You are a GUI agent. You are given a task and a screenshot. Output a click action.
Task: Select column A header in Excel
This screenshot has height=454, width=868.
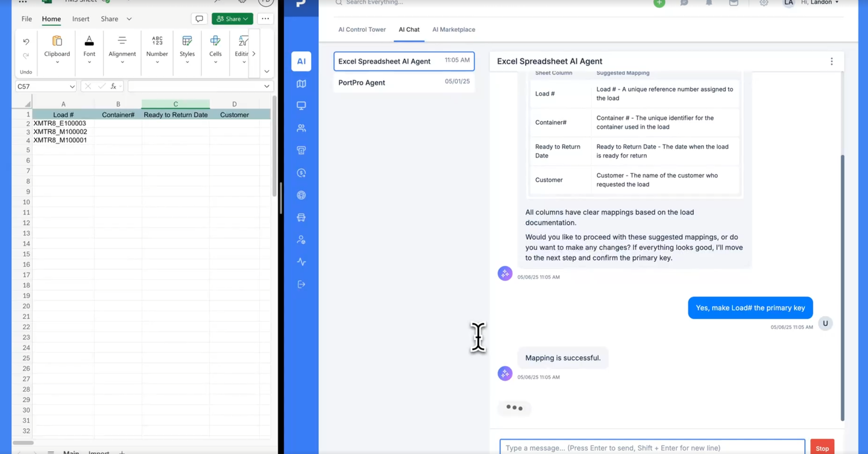[x=63, y=104]
